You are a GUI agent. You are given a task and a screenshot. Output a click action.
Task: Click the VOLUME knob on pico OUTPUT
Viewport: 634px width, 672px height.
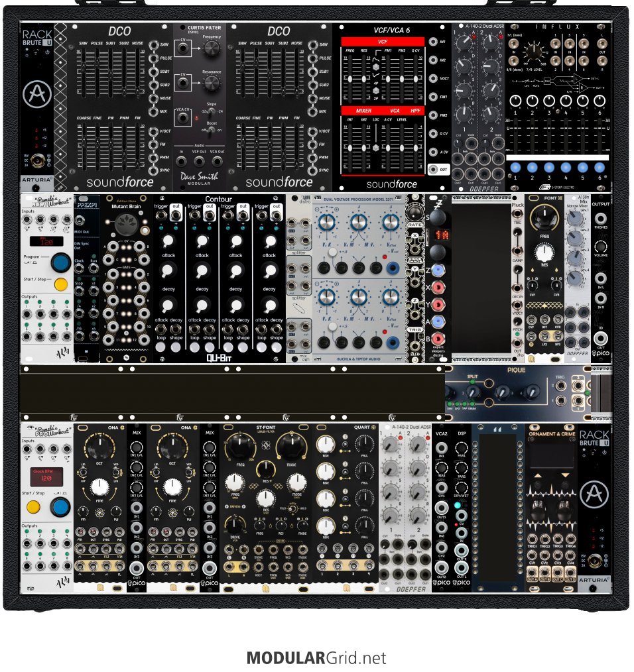point(601,247)
